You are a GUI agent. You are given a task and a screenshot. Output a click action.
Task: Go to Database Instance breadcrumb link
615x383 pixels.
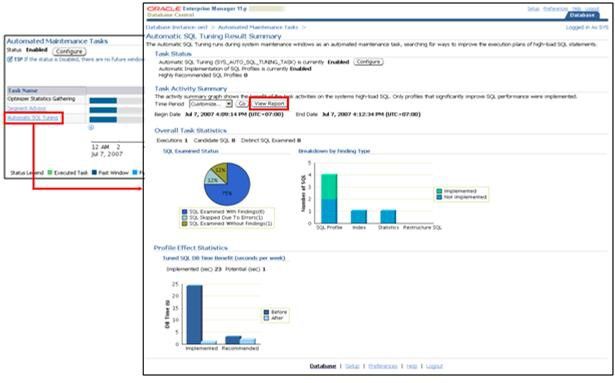pos(177,27)
